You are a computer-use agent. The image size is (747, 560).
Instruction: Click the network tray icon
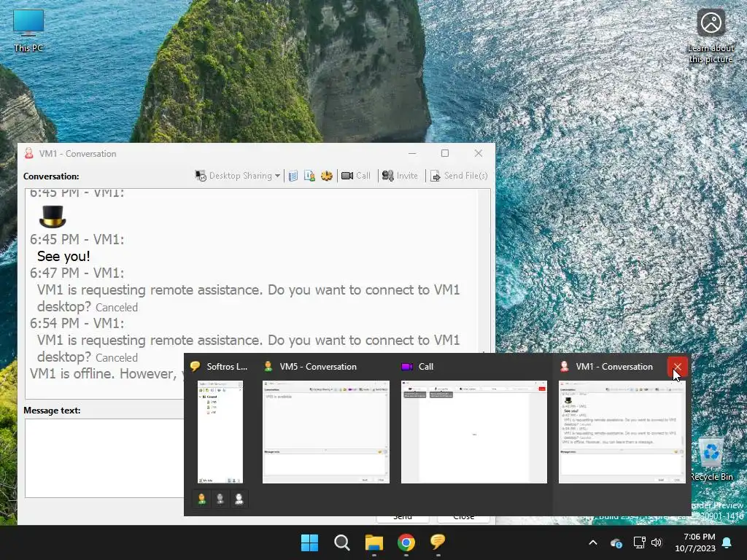pos(639,542)
